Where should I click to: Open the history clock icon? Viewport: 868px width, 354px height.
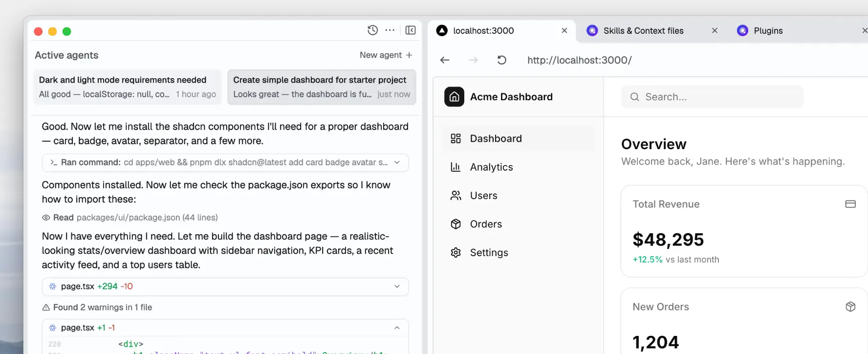click(372, 30)
